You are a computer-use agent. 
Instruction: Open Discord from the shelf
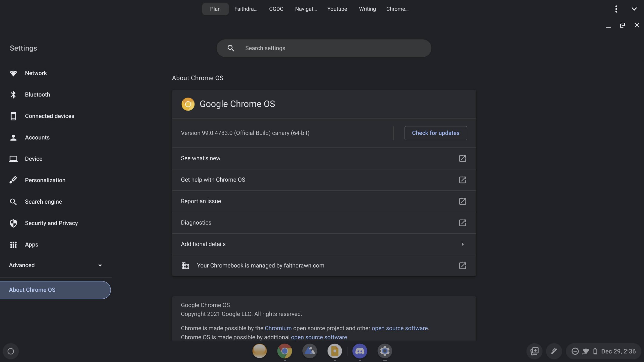tap(360, 351)
